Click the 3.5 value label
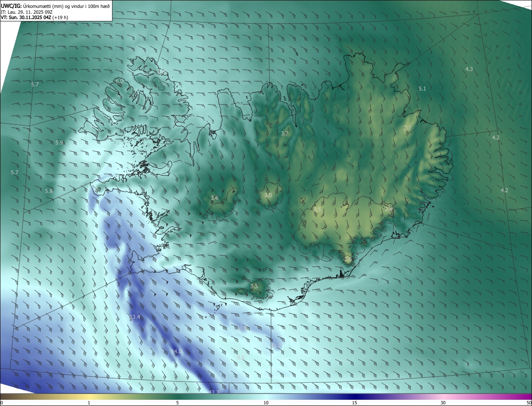The height and width of the screenshot is (406, 532). pos(254,286)
